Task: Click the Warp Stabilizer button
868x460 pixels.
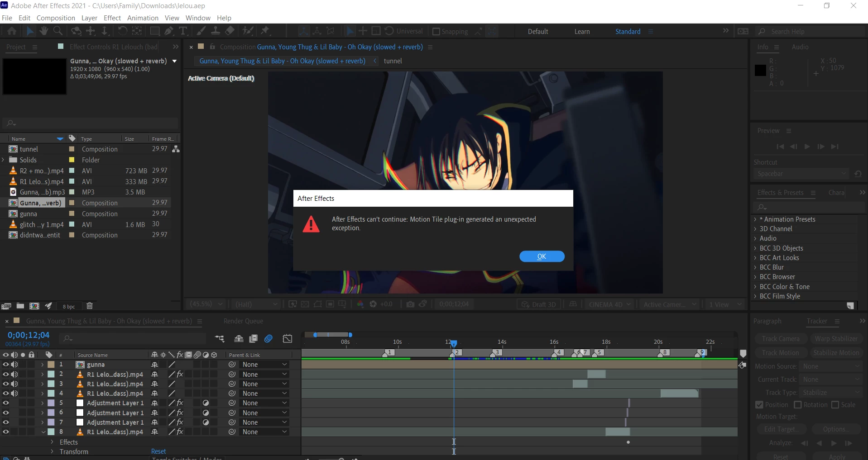Action: (836, 339)
